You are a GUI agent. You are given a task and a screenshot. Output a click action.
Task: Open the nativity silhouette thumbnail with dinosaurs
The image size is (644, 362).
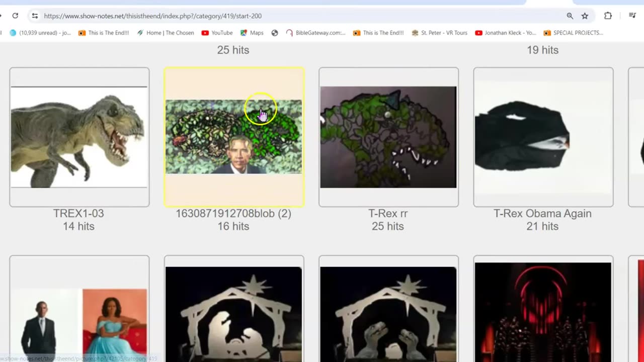(x=388, y=309)
